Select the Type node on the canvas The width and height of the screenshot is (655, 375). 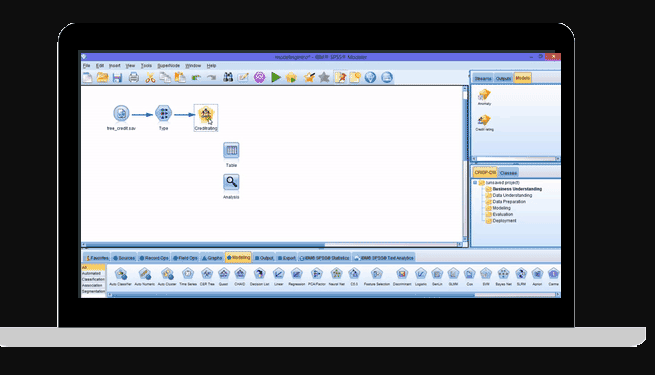coord(163,117)
